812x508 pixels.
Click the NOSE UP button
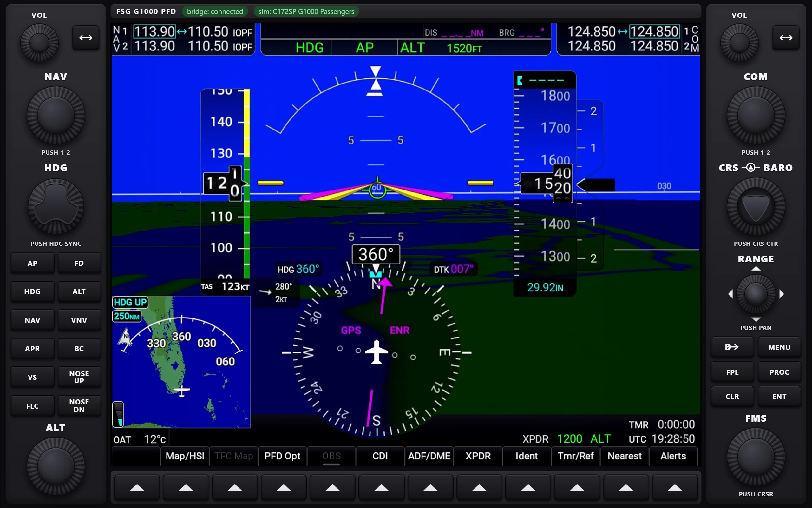tap(79, 377)
